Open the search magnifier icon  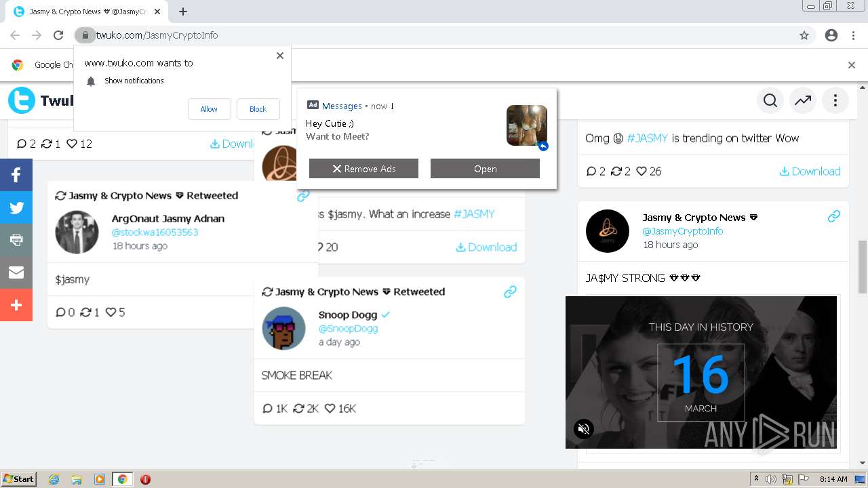tap(770, 101)
